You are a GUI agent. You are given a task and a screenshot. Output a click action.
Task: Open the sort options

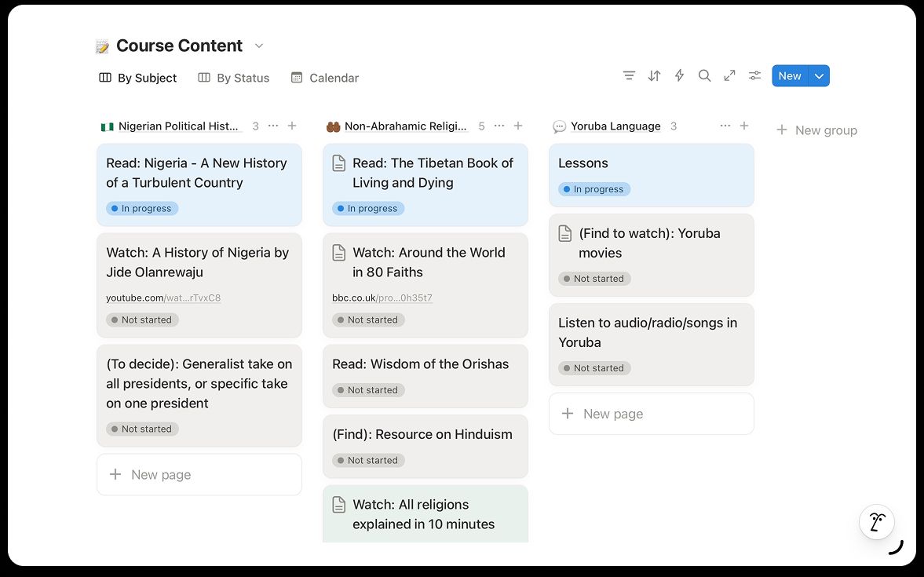coord(654,75)
